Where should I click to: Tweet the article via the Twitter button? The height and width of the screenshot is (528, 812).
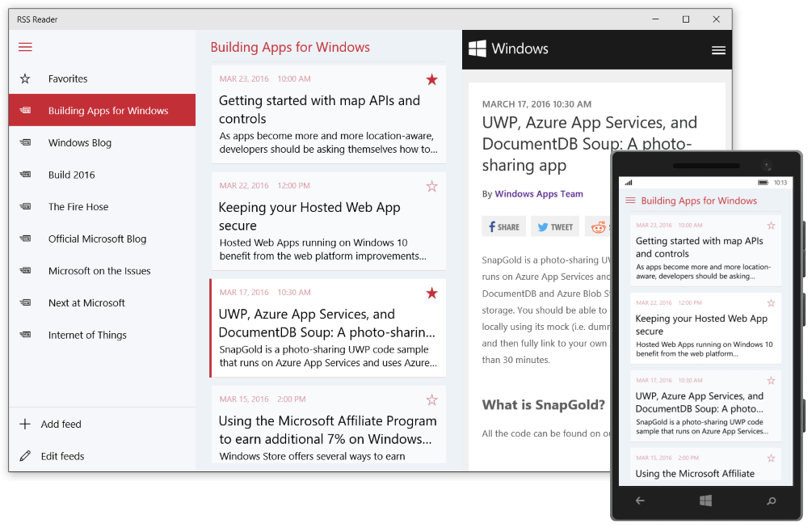click(x=554, y=226)
